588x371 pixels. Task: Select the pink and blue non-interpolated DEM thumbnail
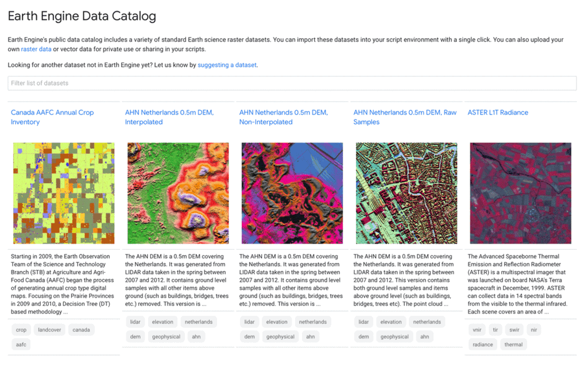292,193
